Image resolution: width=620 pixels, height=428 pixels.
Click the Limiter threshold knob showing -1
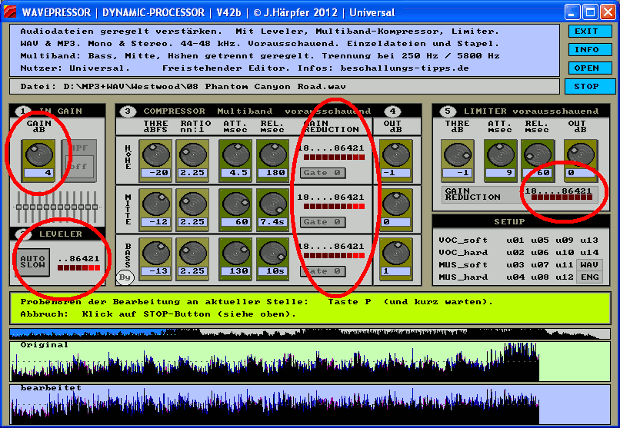pyautogui.click(x=458, y=155)
